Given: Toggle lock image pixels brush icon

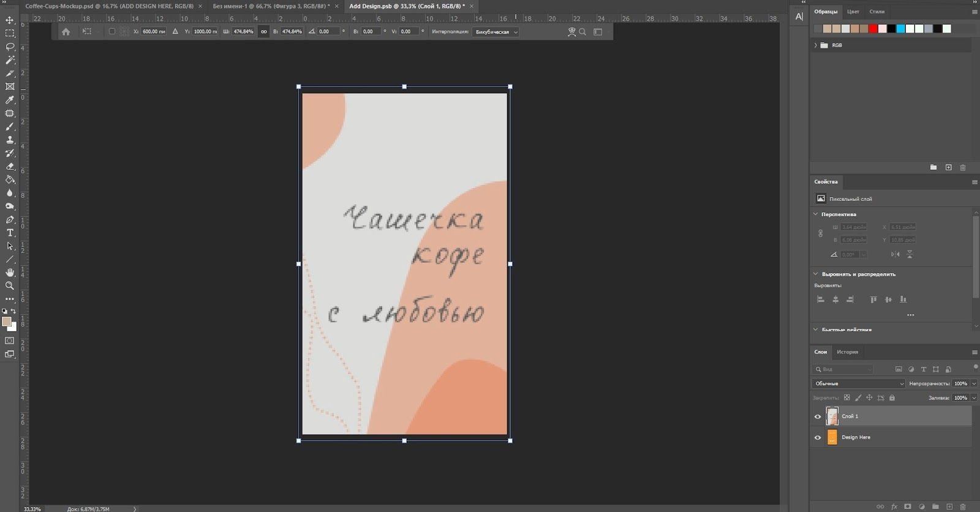Looking at the screenshot, I should tap(858, 397).
